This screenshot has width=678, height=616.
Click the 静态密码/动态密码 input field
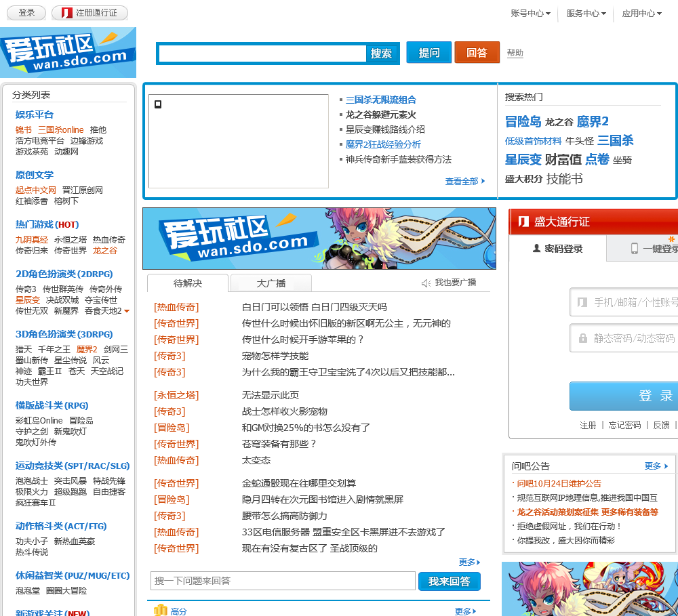[x=624, y=337]
